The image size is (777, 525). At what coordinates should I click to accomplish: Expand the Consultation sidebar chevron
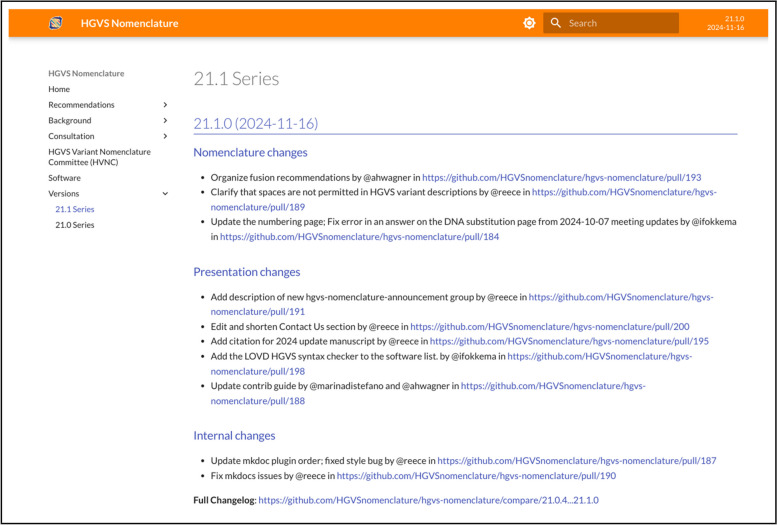point(165,136)
